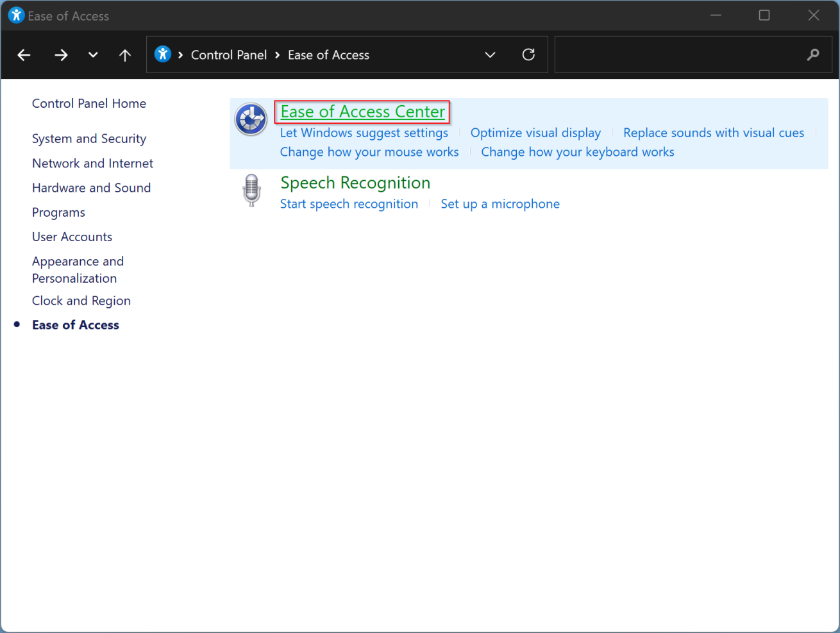Screen dimensions: 840x633
Task: Choose Set up a microphone
Action: click(500, 205)
